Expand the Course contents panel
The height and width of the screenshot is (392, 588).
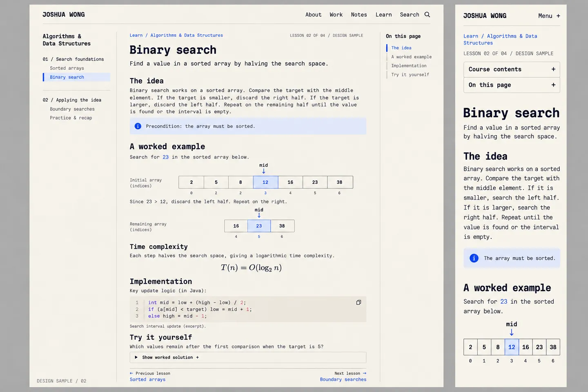[512, 69]
